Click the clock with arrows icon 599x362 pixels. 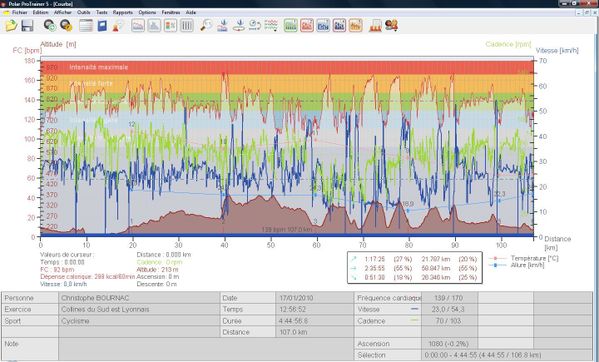coord(254,26)
